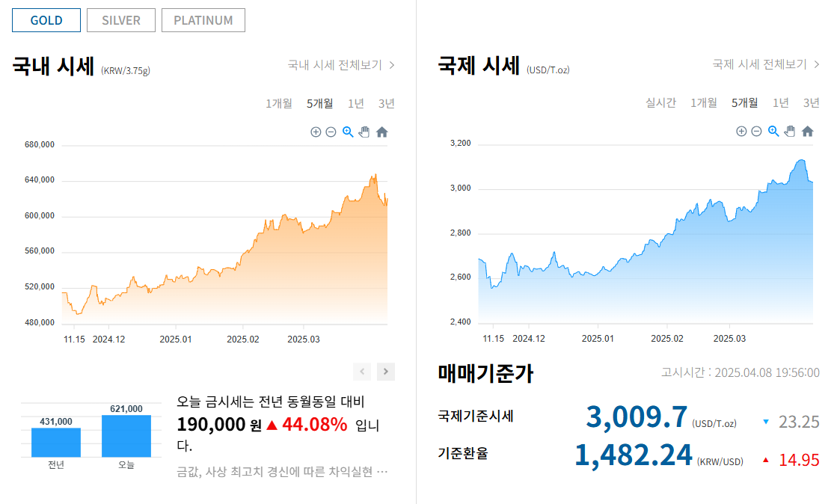Reset domestic chart view with home icon
Viewport: 840px width, 504px height.
click(381, 132)
